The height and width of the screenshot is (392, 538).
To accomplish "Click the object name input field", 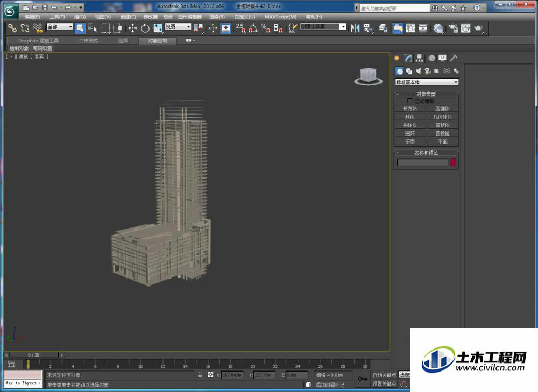I will click(422, 162).
